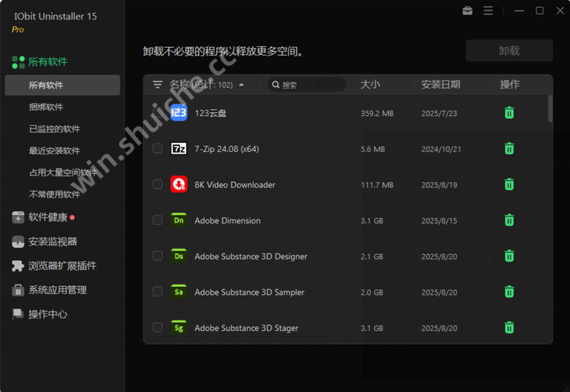Click the Adobe Dimension Dn icon

179,220
